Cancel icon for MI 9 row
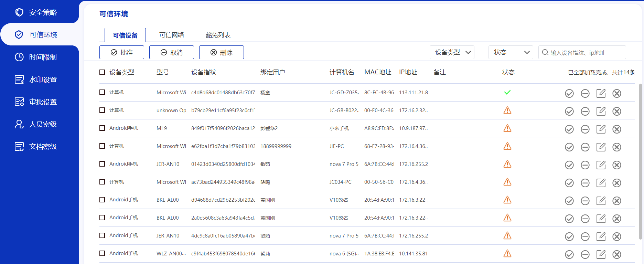644x264 pixels. pos(585,129)
